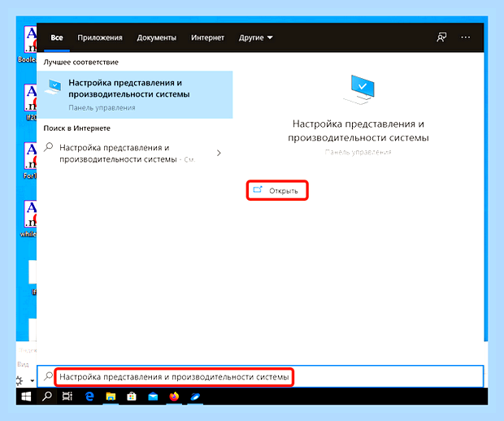Select the Boole desktop shortcut icon
Screen dimensions: 504x421
click(30, 40)
